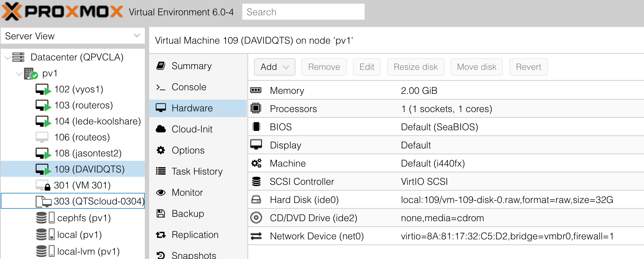The width and height of the screenshot is (644, 259).
Task: Click the Network Device exchange icon
Action: coord(256,236)
